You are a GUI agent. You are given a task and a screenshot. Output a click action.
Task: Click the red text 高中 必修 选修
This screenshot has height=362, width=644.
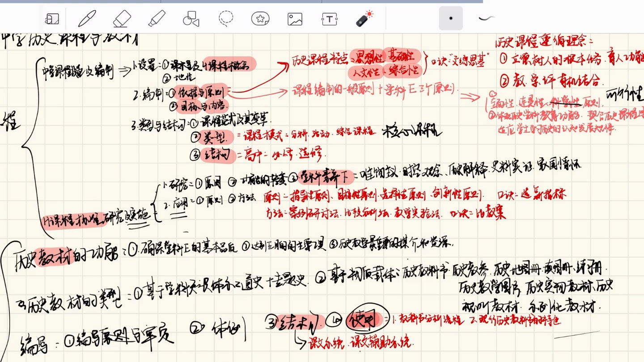point(284,155)
